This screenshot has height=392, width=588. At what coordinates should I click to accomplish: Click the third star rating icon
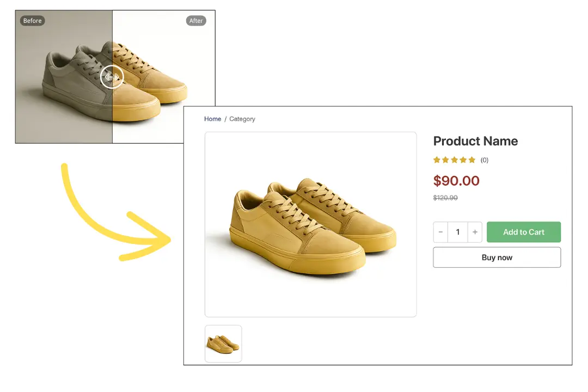[x=454, y=160]
